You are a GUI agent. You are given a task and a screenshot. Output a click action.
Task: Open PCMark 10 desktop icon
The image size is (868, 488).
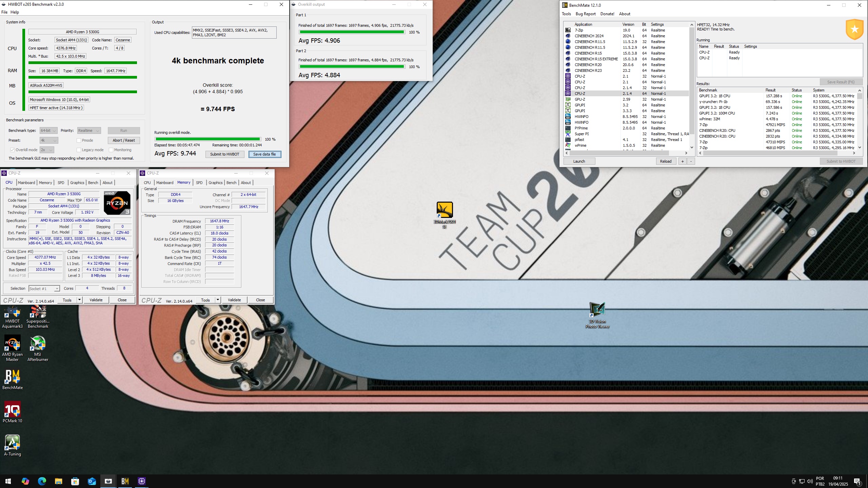13,412
